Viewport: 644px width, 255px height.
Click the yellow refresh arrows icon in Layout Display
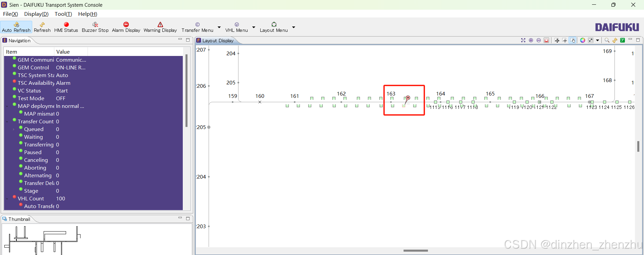[615, 40]
